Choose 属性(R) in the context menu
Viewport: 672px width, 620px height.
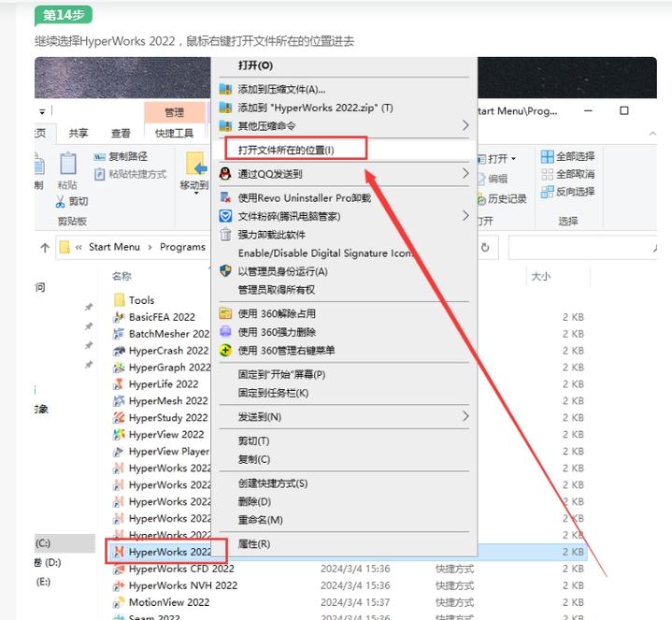[254, 543]
